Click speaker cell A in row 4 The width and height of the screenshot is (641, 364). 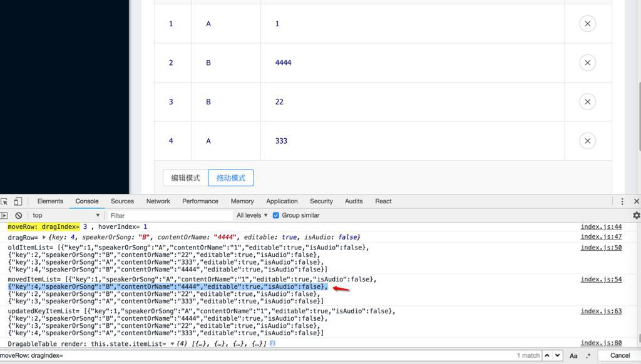pyautogui.click(x=225, y=141)
